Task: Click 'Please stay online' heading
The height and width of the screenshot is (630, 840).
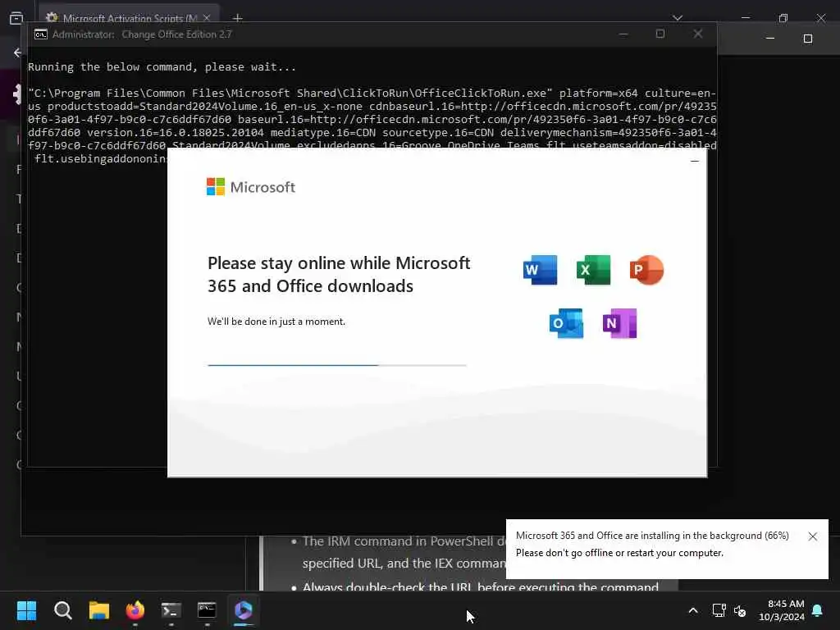Action: coord(339,274)
